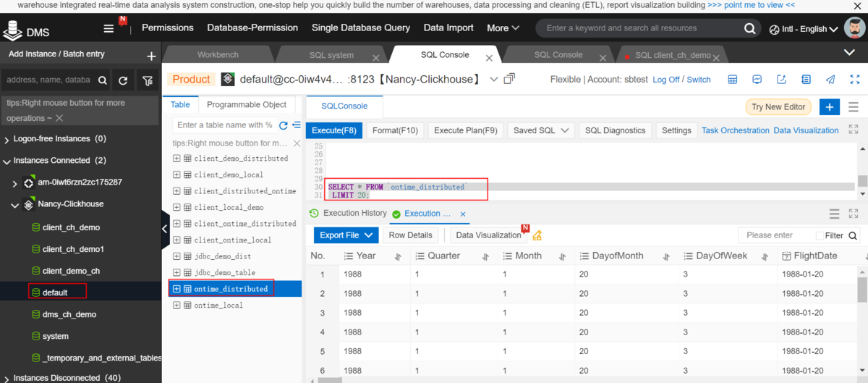This screenshot has height=383, width=868.
Task: Expand the ontime_local table node
Action: 176,306
